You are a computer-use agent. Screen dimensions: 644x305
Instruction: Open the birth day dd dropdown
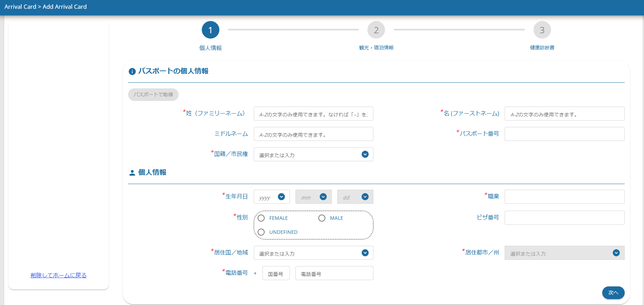point(355,197)
